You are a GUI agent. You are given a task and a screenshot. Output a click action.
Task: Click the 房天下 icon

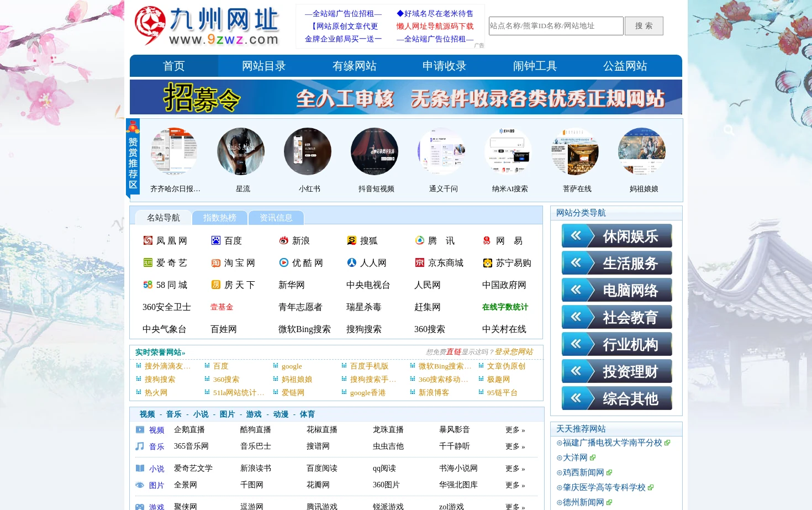click(x=215, y=285)
